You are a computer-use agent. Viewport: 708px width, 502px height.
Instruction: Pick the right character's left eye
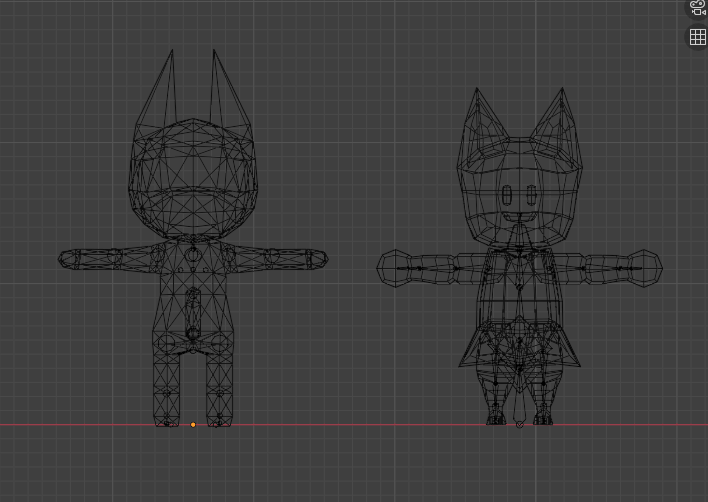pyautogui.click(x=507, y=194)
